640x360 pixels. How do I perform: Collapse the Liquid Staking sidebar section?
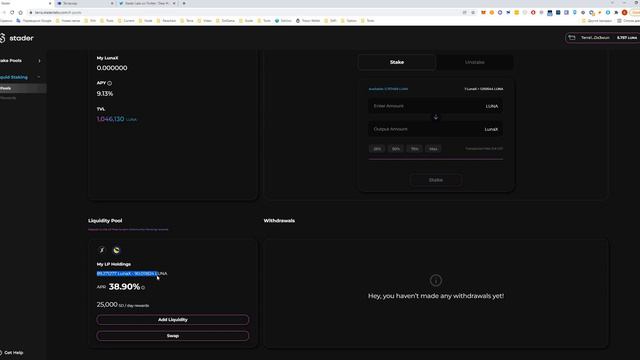tap(21, 77)
